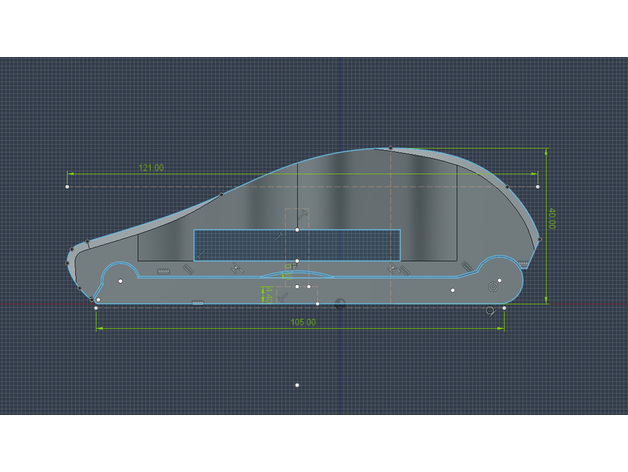This screenshot has height=472, width=628.
Task: Select the constraint glyph at rear bumper edge
Action: pos(68,256)
